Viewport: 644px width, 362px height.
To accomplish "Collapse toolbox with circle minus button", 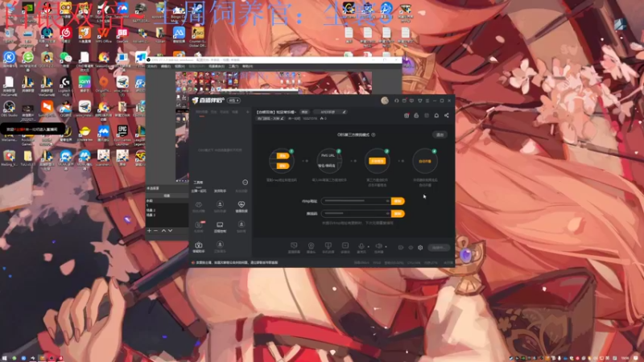I will pos(246,183).
